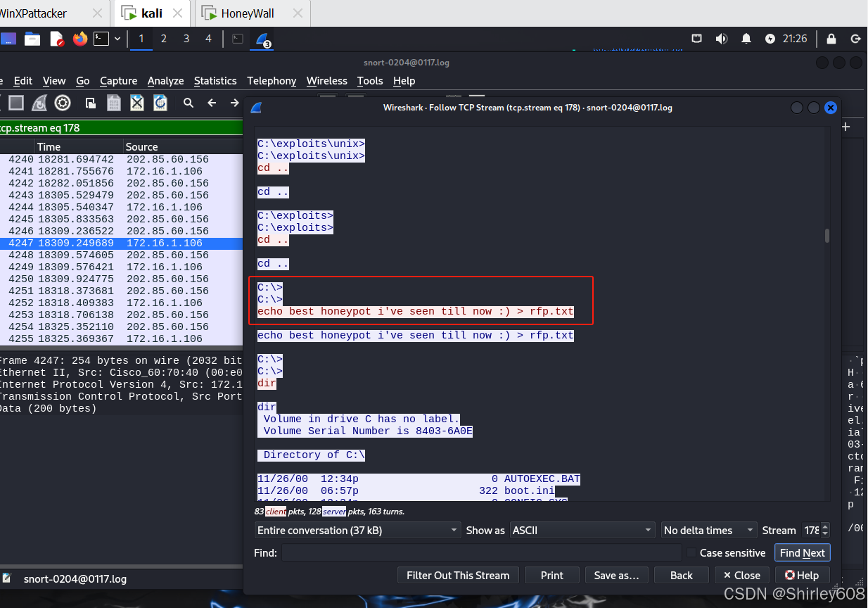Open the Entire conversation dropdown
Image resolution: width=868 pixels, height=608 pixels.
(357, 530)
